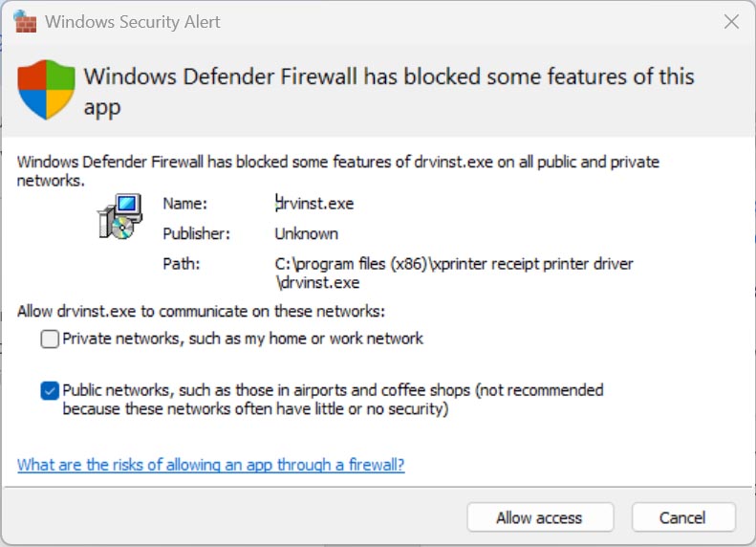Enable the Private networks checkbox

click(50, 339)
